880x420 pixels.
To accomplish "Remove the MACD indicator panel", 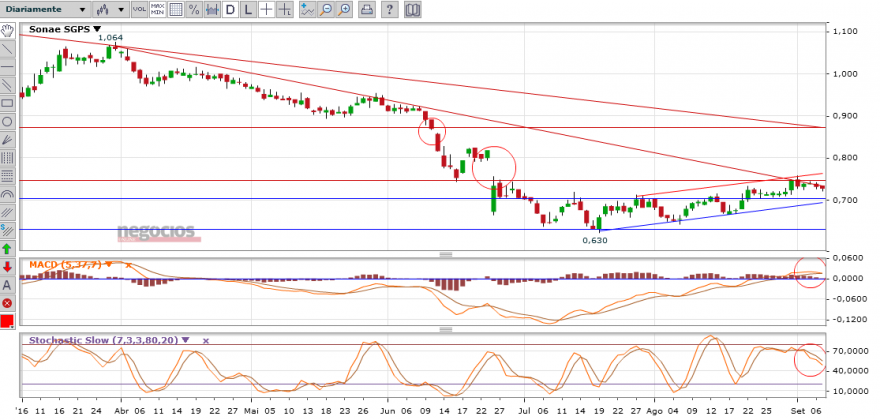I will click(129, 264).
